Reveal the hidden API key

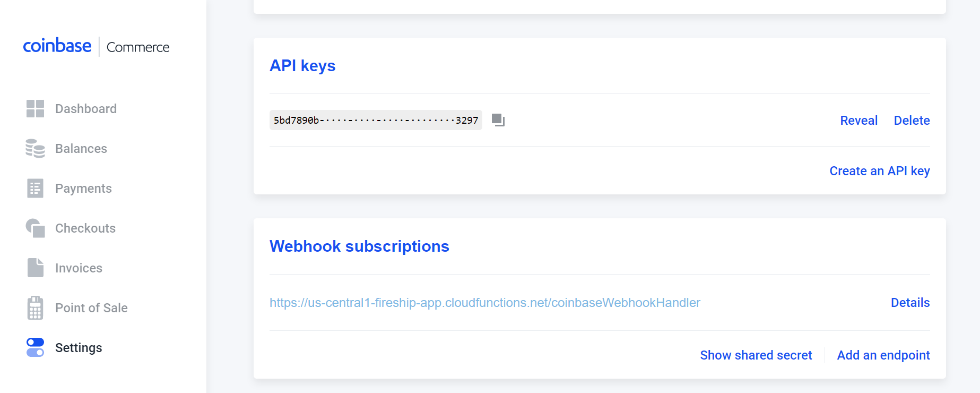pyautogui.click(x=858, y=121)
